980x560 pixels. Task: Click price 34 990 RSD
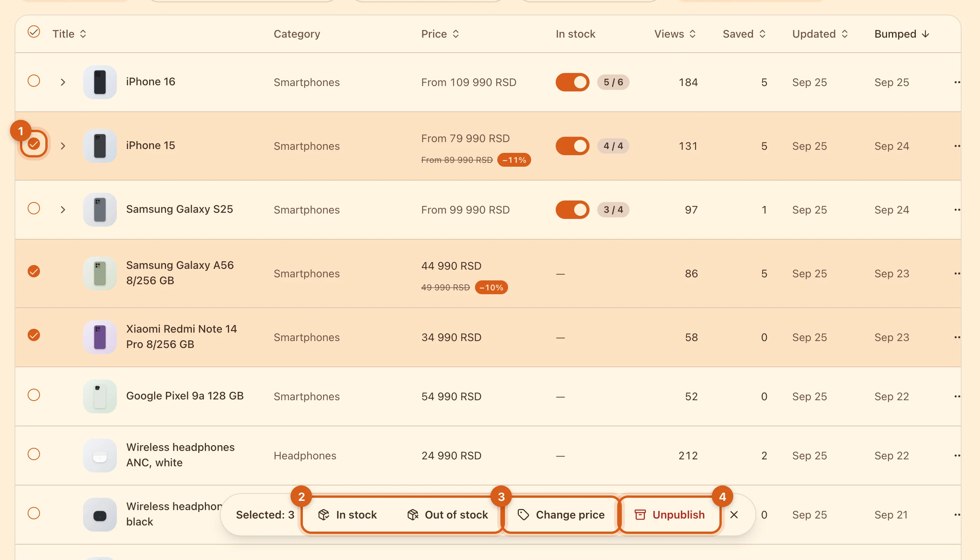click(x=451, y=338)
